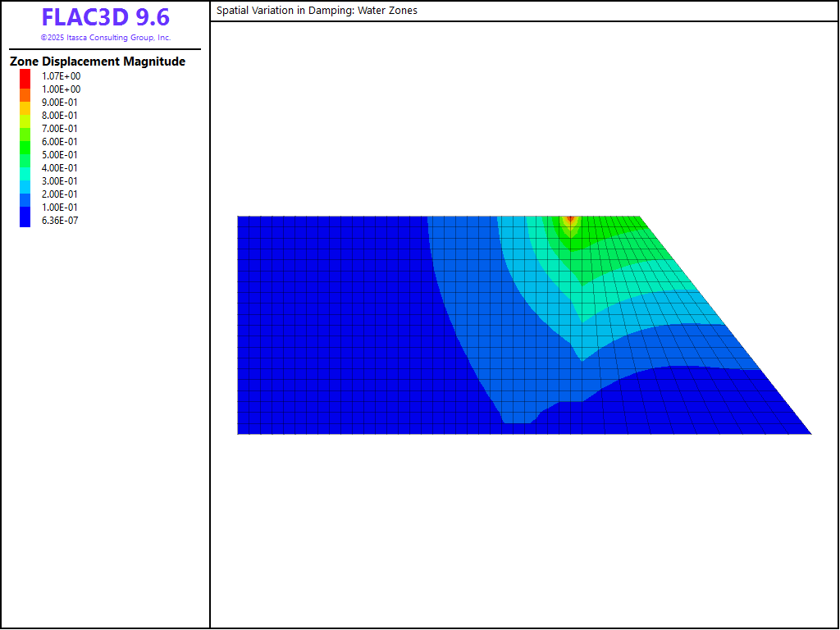Open the Itasca Consulting Group copyright line
Viewport: 840px width, 630px height.
[105, 38]
